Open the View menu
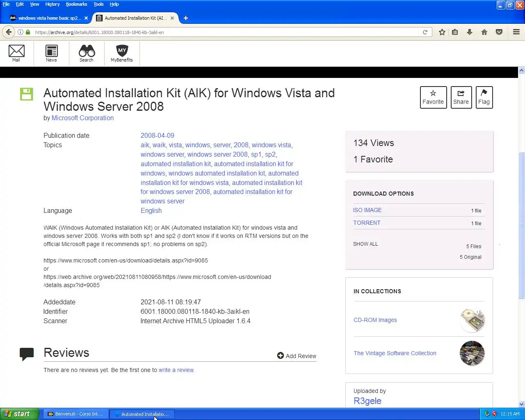Image resolution: width=525 pixels, height=420 pixels. pyautogui.click(x=34, y=4)
